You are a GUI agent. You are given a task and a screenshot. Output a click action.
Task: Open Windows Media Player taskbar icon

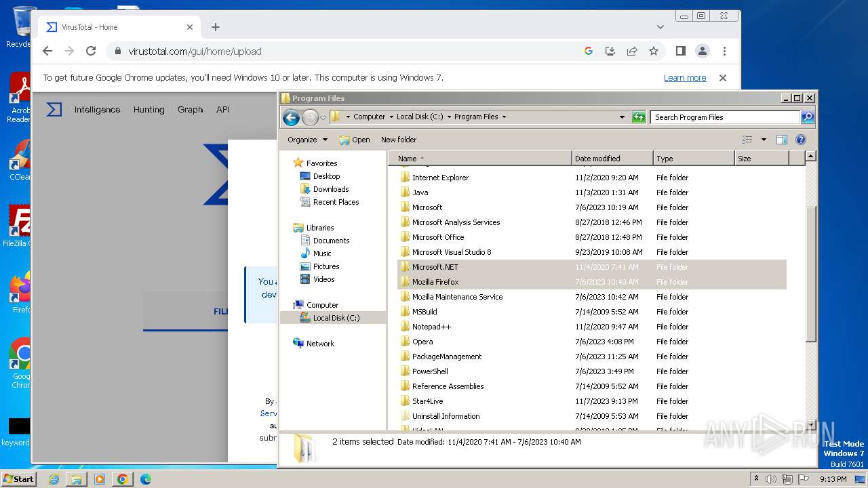(100, 479)
